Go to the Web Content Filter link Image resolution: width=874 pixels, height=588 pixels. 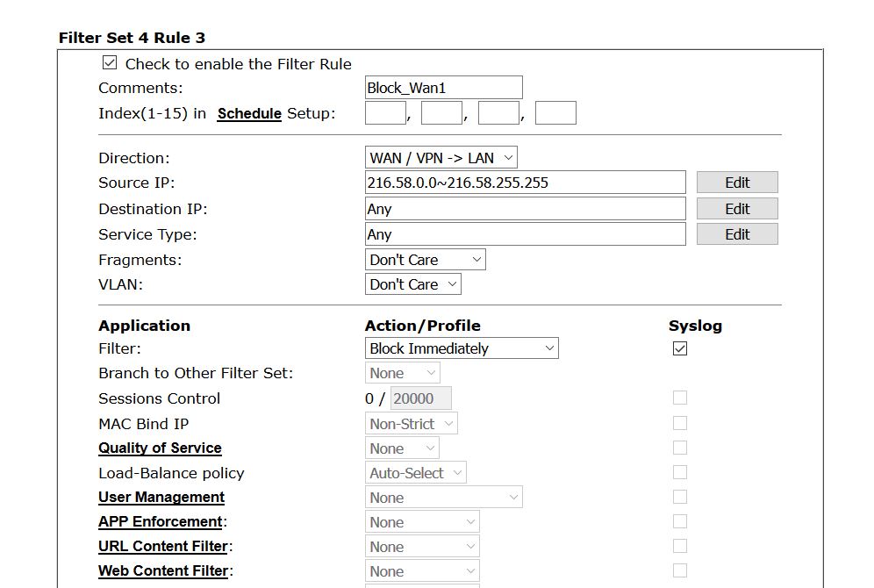click(163, 571)
